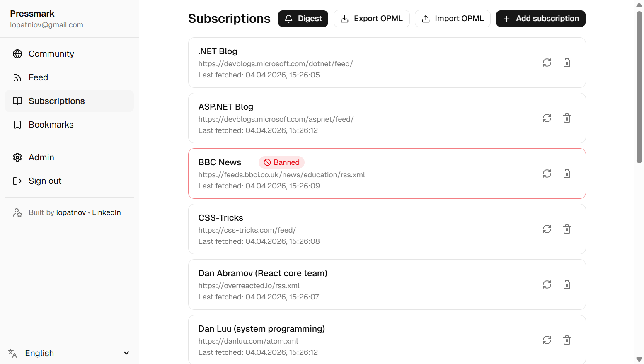Expand the English language selector
Image resolution: width=644 pixels, height=364 pixels.
coord(126,353)
